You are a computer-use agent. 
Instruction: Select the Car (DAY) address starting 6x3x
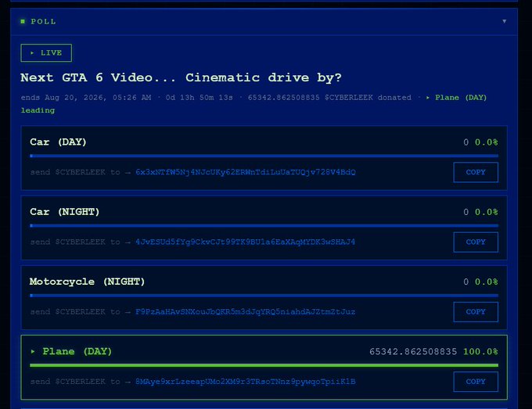pyautogui.click(x=246, y=172)
